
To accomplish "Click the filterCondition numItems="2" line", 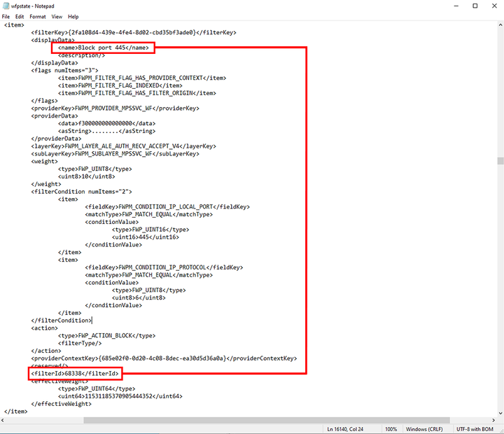I will coord(81,192).
